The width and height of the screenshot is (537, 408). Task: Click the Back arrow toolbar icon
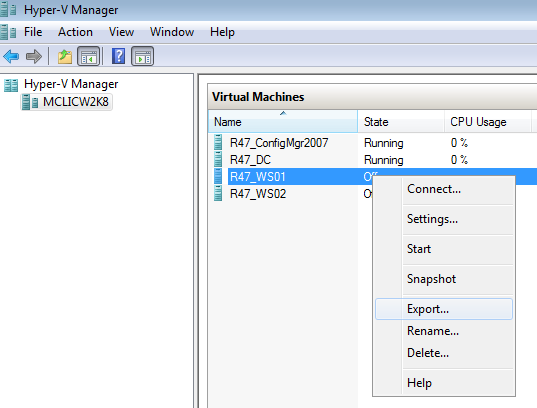coord(11,56)
